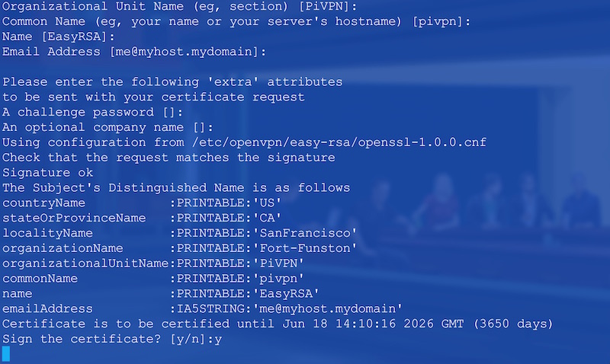This screenshot has height=364, width=610.
Task: Click the stateOrProvinceName 'CA' line
Action: 142,218
